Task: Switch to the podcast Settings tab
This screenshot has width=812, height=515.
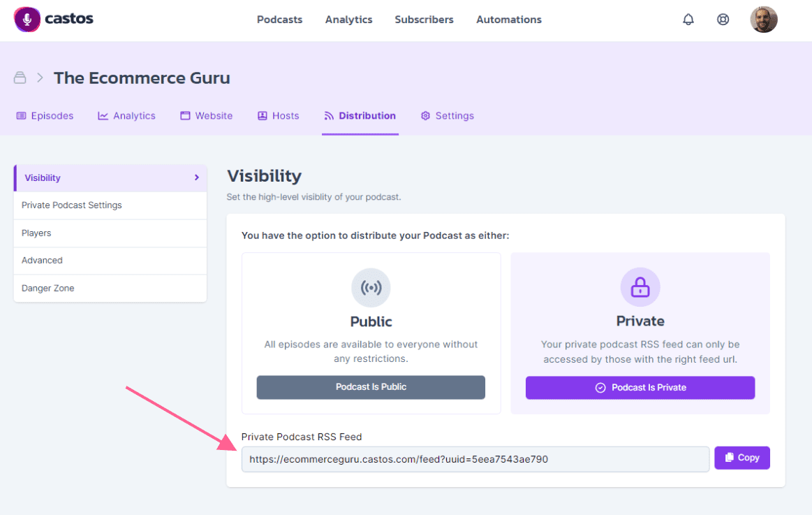Action: coord(448,115)
